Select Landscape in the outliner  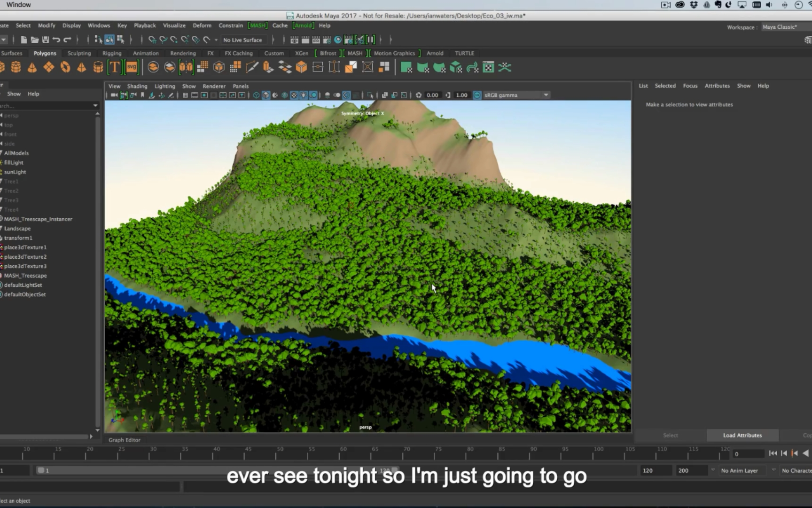[17, 229]
